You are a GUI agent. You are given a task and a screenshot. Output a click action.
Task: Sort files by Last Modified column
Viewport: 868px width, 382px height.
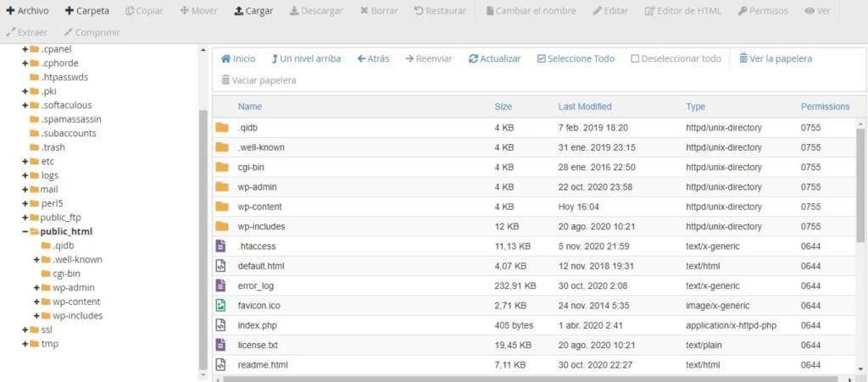click(x=584, y=107)
